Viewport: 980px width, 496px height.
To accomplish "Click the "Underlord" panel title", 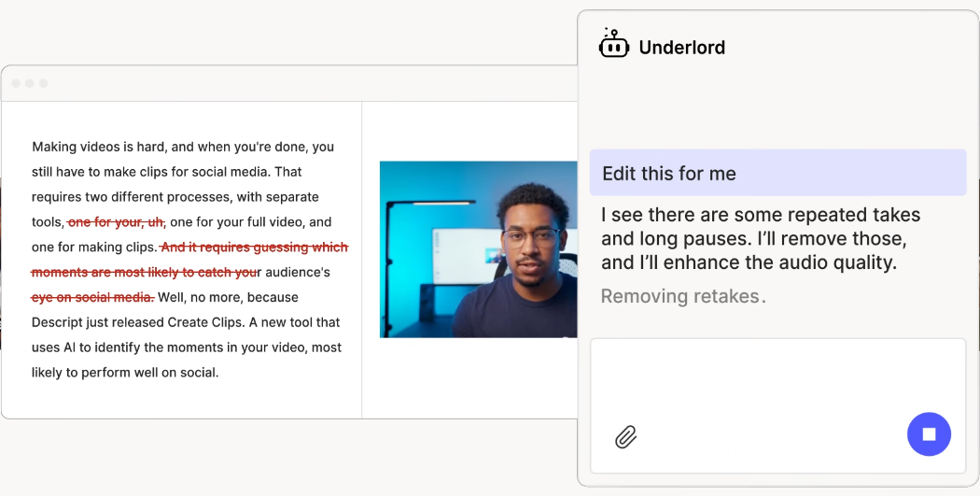I will [681, 48].
